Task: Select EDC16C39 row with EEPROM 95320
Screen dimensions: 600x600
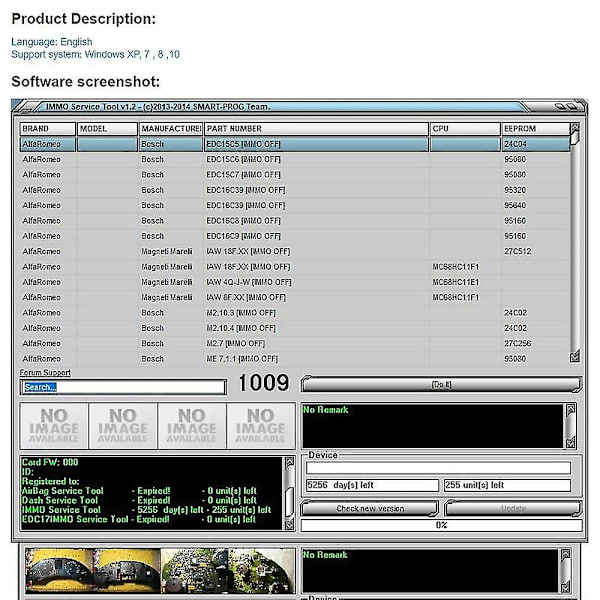Action: (295, 190)
